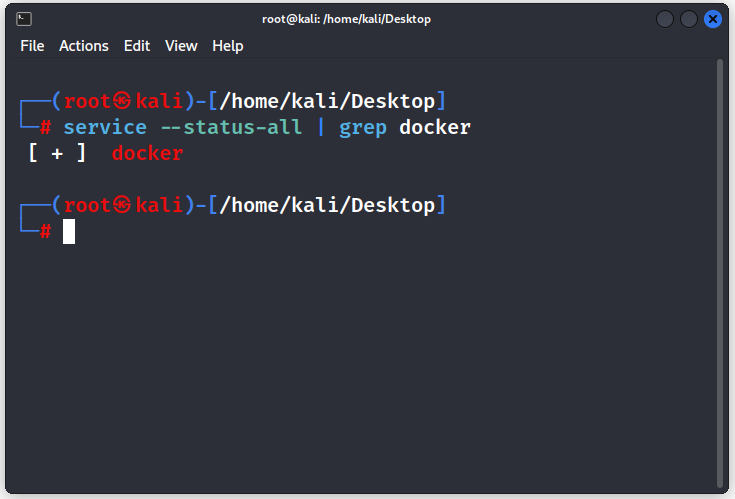Viewport: 735px width, 499px height.
Task: Click the terminal icon in the title bar
Action: 24,19
